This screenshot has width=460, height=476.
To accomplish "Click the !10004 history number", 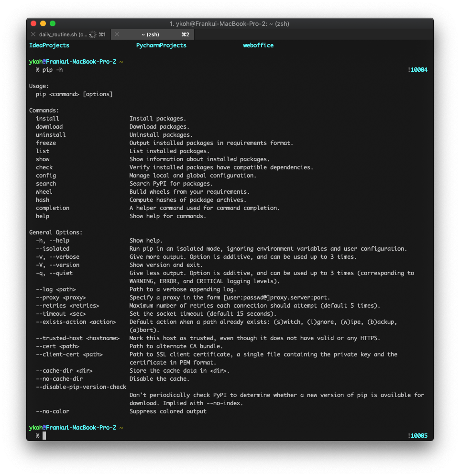I will click(417, 70).
